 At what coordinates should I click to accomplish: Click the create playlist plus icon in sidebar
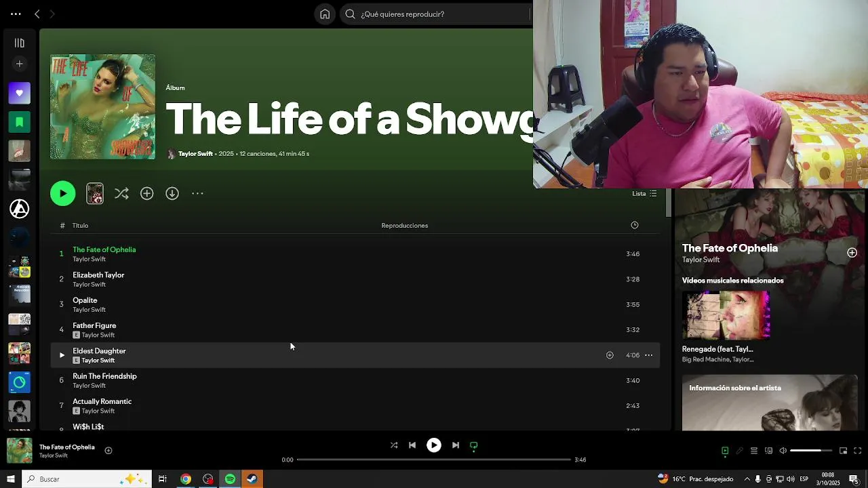(x=19, y=64)
